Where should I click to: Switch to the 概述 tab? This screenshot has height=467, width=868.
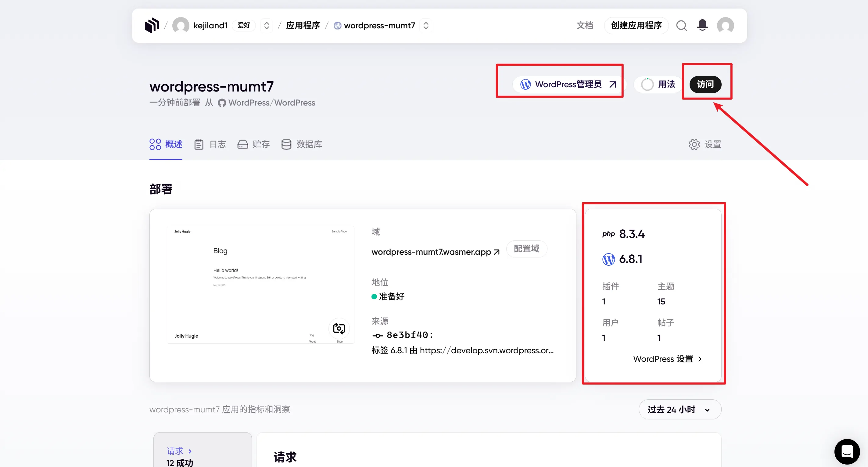click(166, 144)
